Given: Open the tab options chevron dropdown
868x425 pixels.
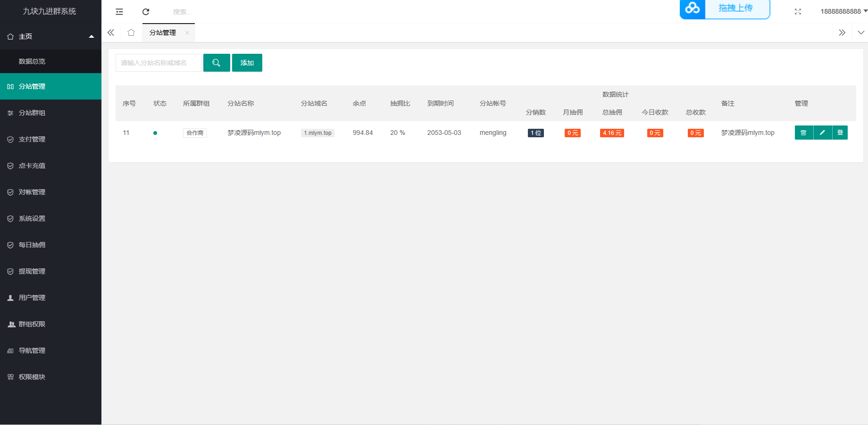Looking at the screenshot, I should (x=861, y=33).
